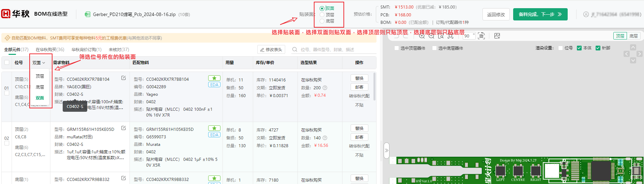Uncheck 针脚 render setting checkbox
Screen dimensions: 644x184
pos(598,48)
